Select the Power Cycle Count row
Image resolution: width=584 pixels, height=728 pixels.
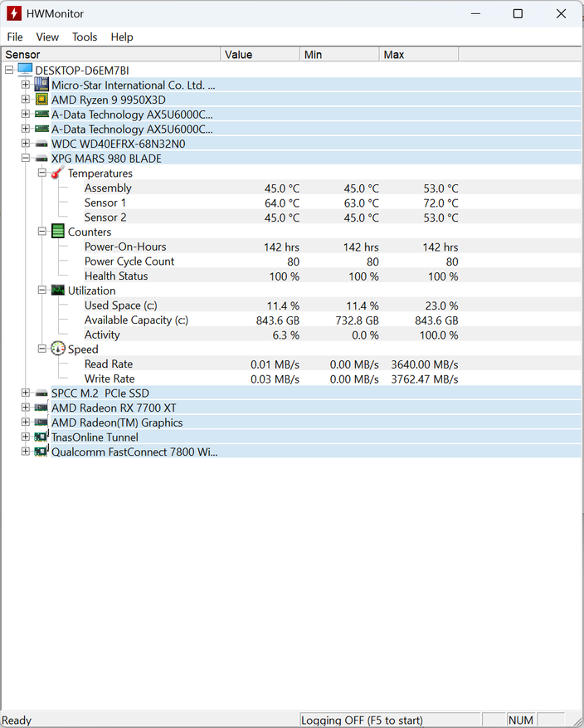[332, 261]
